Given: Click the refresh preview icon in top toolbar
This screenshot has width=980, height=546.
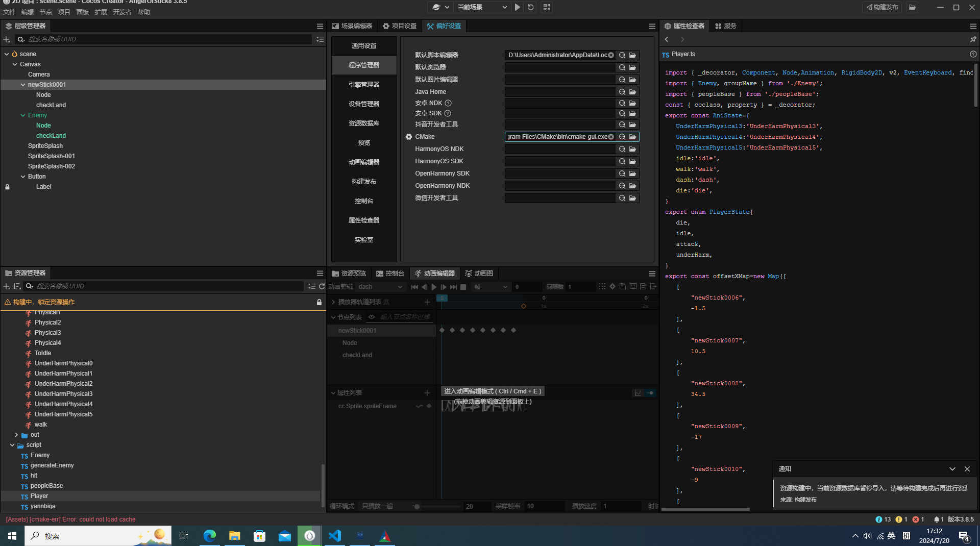Looking at the screenshot, I should click(x=531, y=7).
